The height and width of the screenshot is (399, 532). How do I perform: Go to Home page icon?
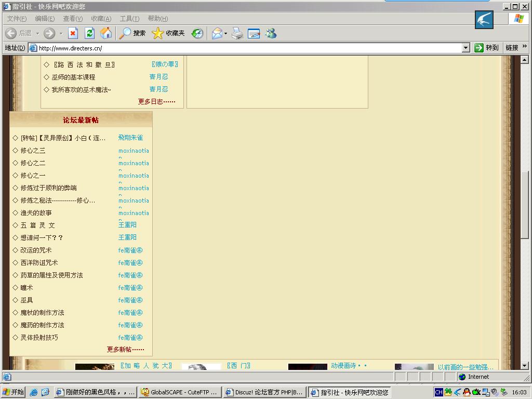pyautogui.click(x=106, y=33)
